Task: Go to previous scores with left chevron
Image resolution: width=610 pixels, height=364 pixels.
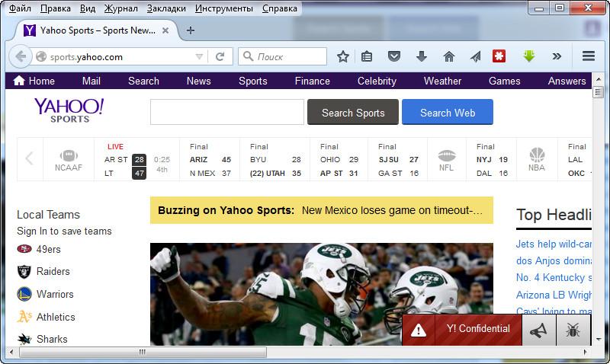Action: pos(29,158)
